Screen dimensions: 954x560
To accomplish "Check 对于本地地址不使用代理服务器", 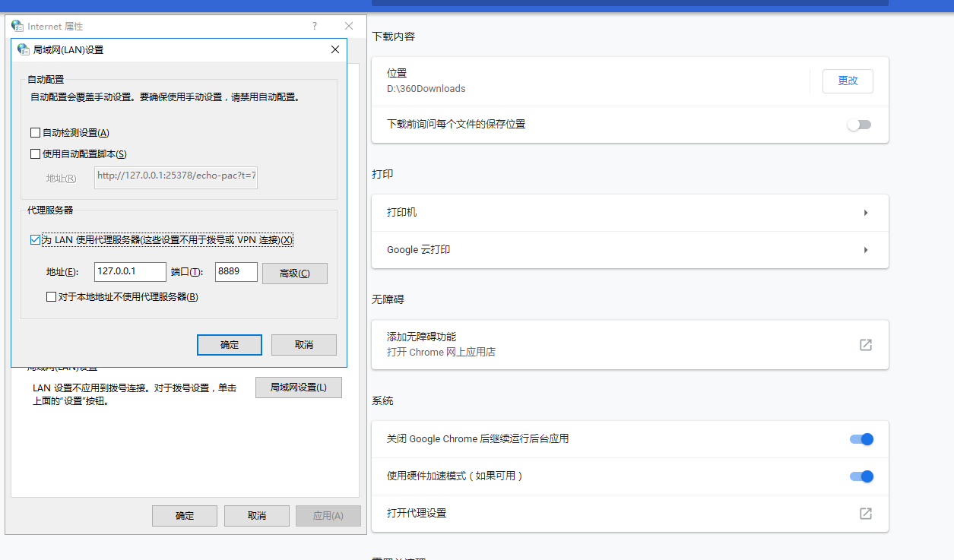I will 52,296.
